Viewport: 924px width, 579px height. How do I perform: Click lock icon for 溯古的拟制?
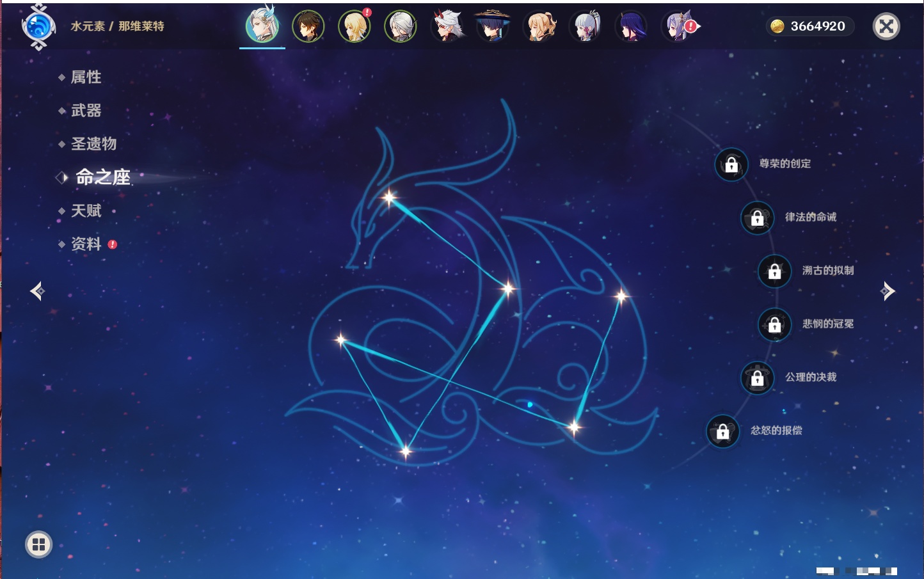click(x=774, y=271)
